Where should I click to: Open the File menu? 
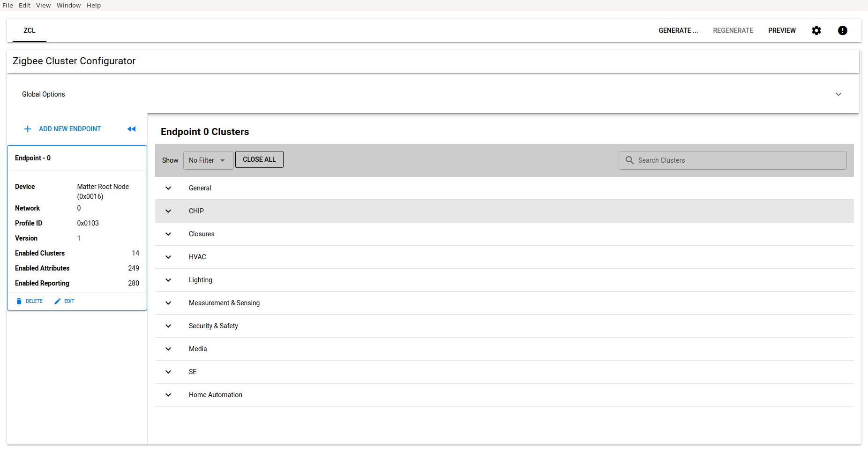coord(8,5)
